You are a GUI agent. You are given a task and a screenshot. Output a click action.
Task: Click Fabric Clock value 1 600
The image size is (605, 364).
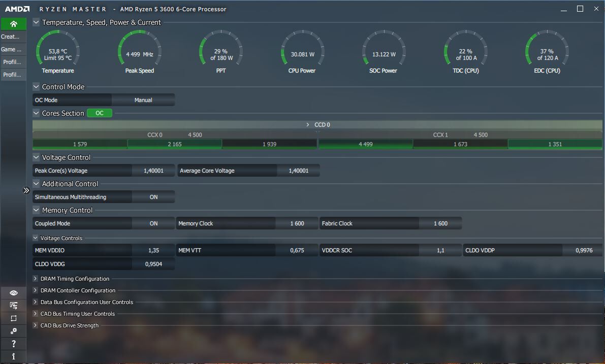[x=440, y=223]
